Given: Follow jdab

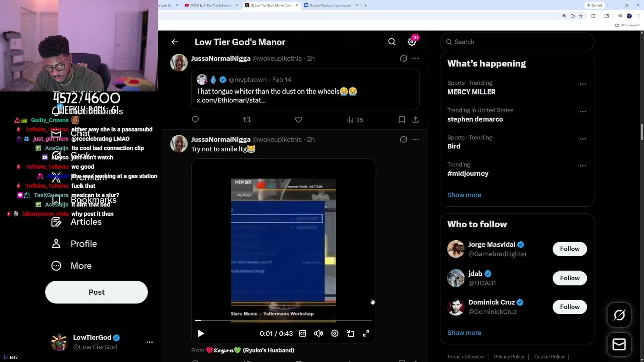Looking at the screenshot, I should 570,278.
